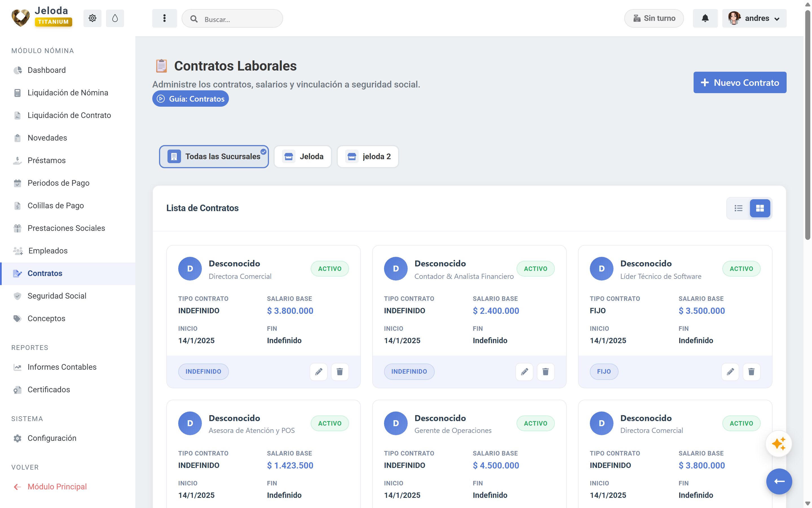Click the D avatar of Gerente de Operaciones

(x=396, y=423)
